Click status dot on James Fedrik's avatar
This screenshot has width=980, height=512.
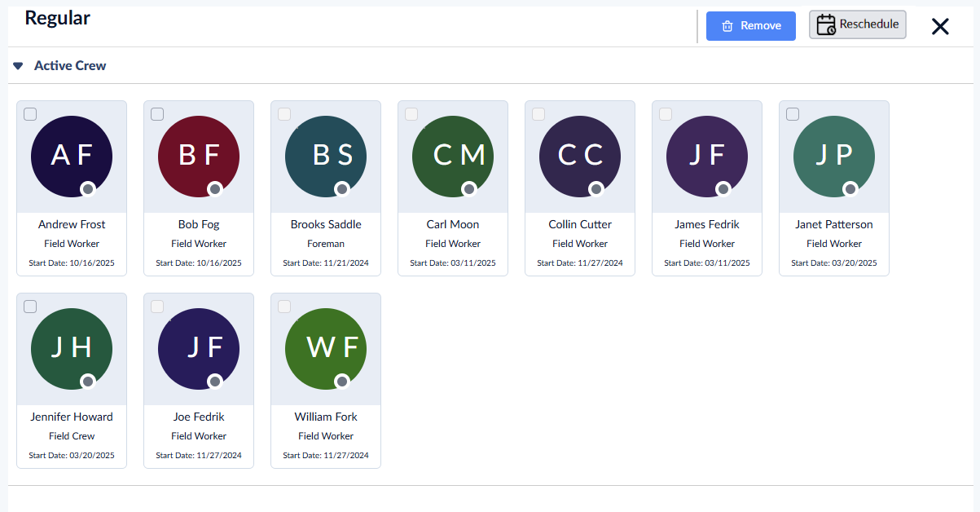[x=723, y=189]
